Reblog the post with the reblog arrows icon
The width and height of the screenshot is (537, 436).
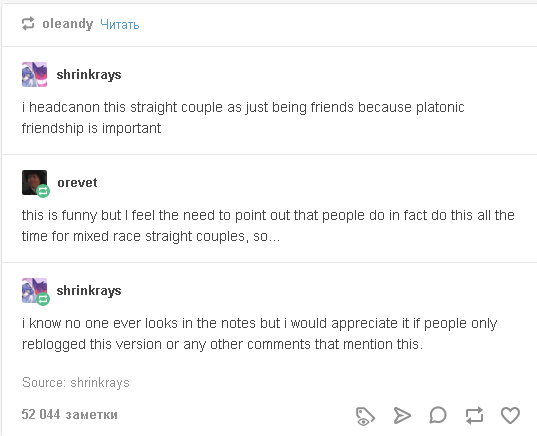point(474,415)
